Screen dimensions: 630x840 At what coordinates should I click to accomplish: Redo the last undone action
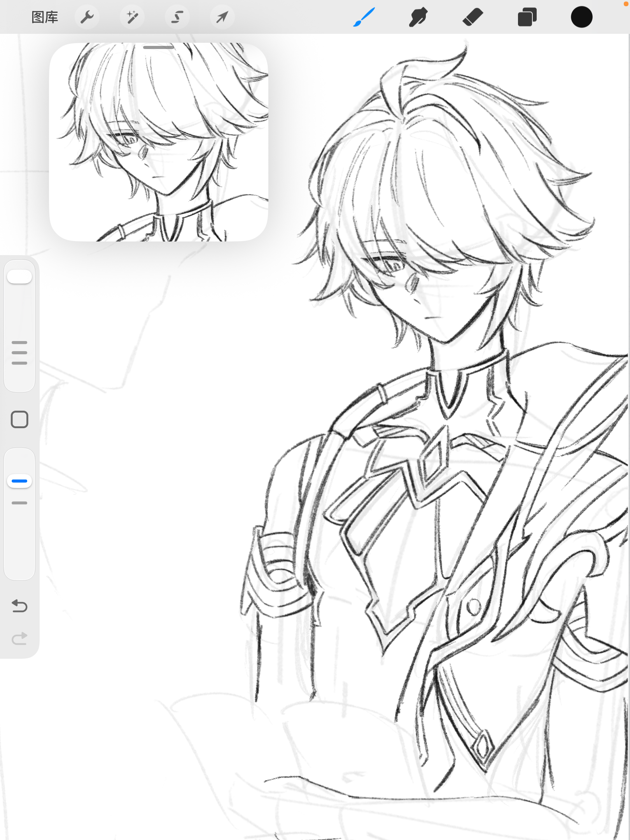click(x=19, y=639)
